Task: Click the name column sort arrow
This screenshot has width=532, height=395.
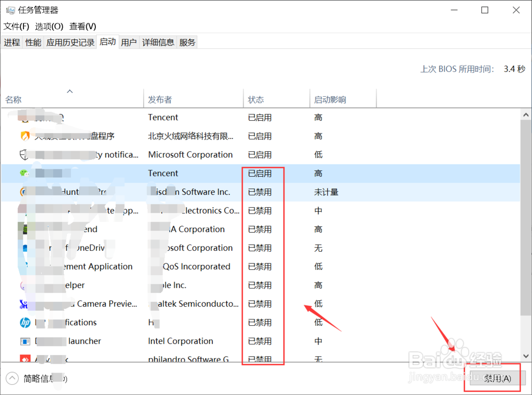Action: 70,91
